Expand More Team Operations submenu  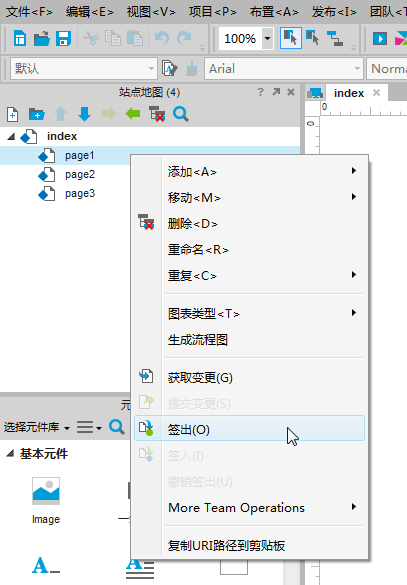click(x=249, y=507)
